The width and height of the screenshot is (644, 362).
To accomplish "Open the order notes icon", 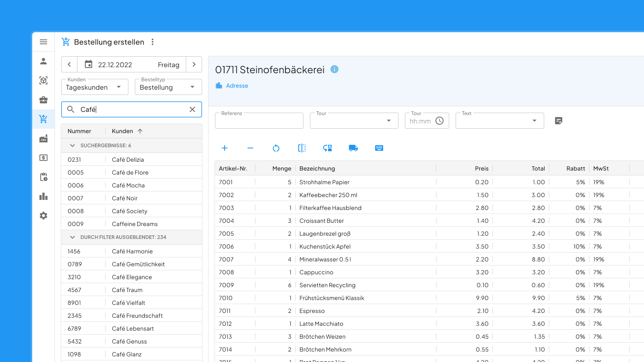I will pyautogui.click(x=559, y=121).
